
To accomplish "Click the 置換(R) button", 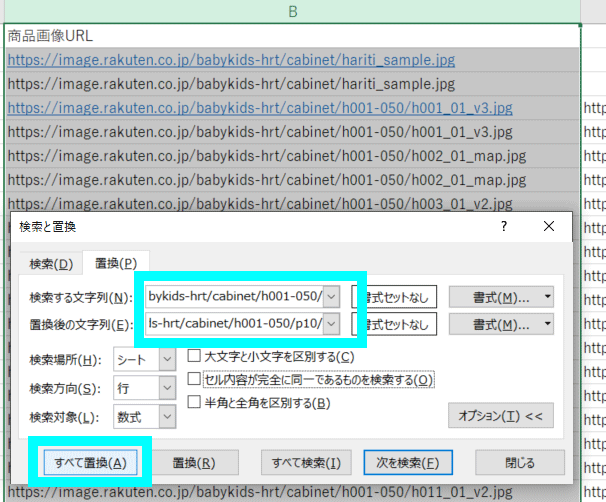I will tap(194, 462).
